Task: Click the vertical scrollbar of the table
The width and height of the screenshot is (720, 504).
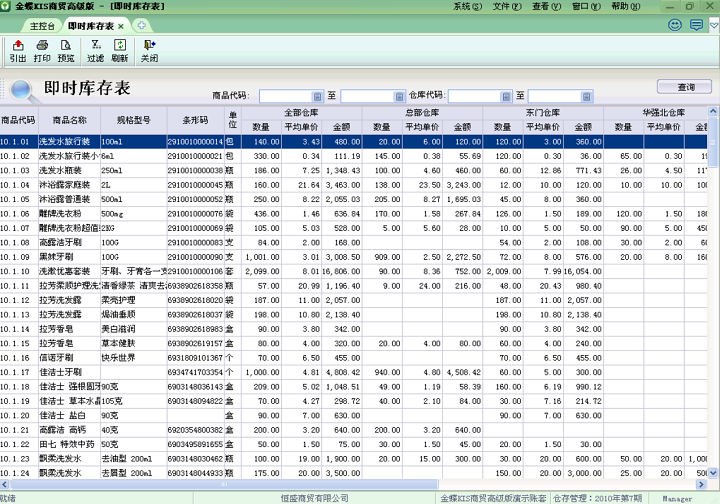Action: [713, 300]
